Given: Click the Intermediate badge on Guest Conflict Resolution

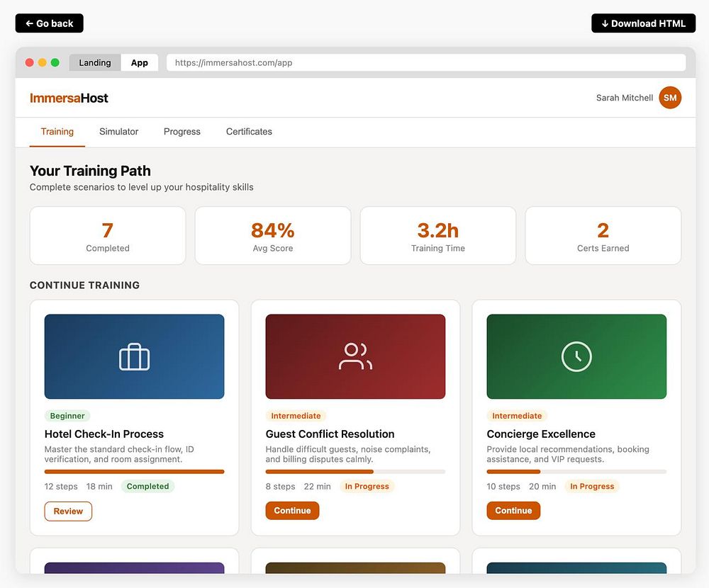Looking at the screenshot, I should (x=296, y=416).
